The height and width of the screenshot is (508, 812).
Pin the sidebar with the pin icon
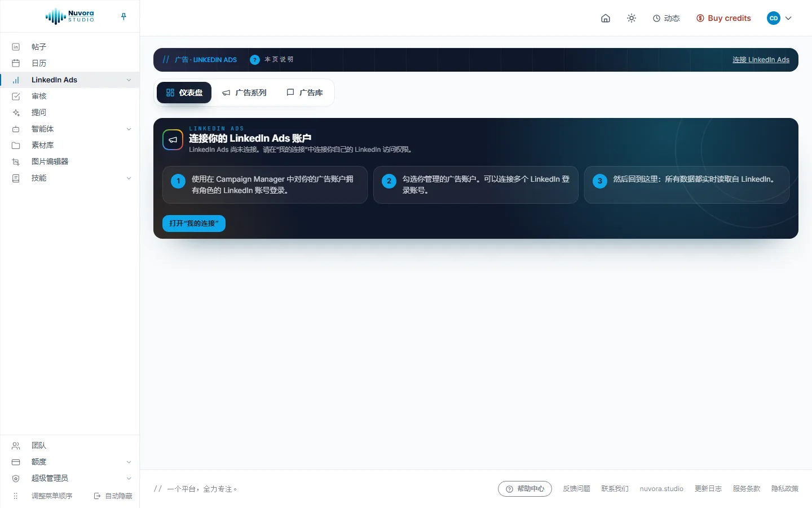123,16
